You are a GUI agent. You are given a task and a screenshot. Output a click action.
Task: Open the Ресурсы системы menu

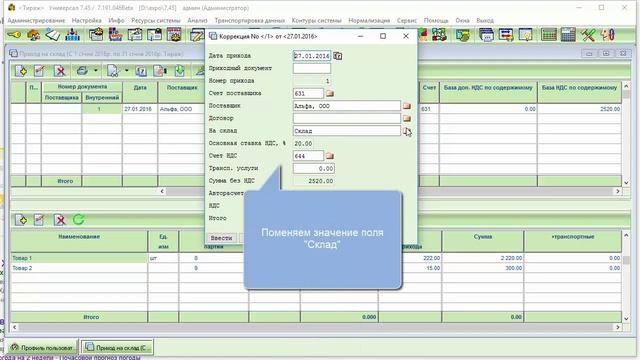coord(156,20)
